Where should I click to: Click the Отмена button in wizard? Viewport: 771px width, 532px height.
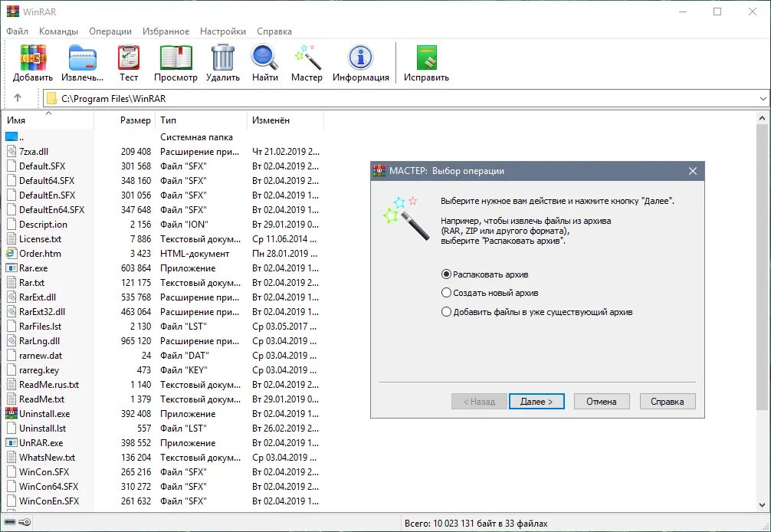pyautogui.click(x=602, y=401)
